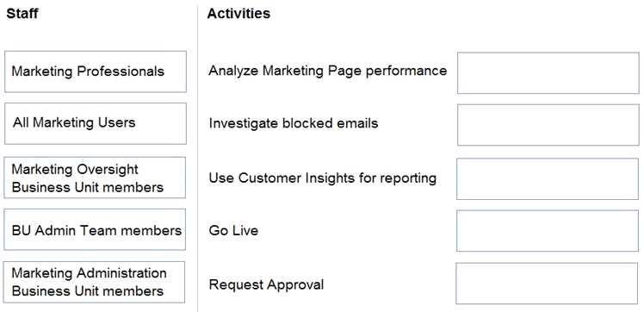This screenshot has height=312, width=644.
Task: Click the Activities column heading
Action: [238, 14]
